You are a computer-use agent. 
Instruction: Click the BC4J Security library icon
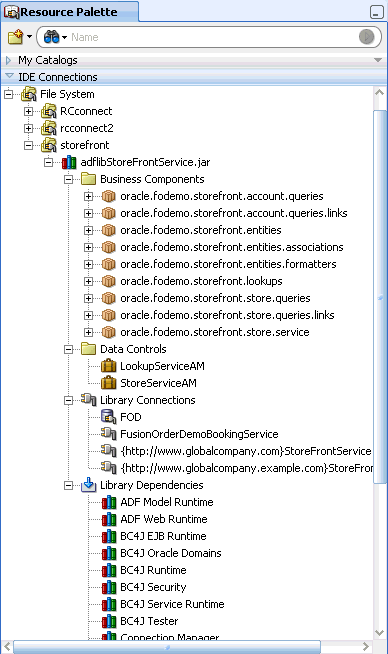tap(109, 587)
